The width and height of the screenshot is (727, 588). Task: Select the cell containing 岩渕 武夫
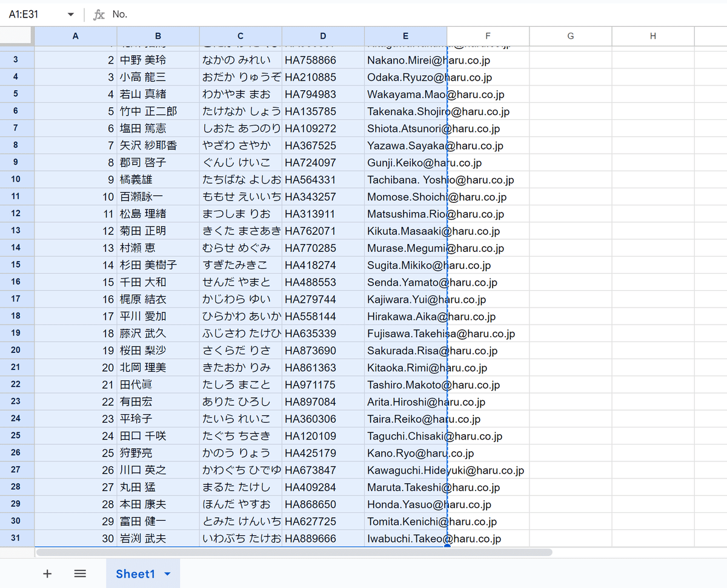[158, 538]
